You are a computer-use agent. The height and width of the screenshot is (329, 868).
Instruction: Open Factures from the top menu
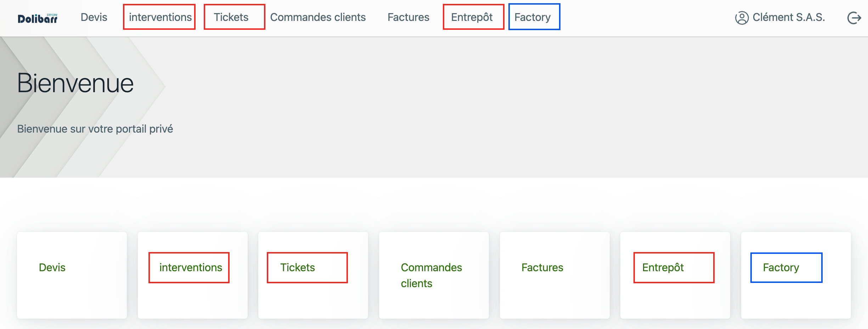[408, 17]
